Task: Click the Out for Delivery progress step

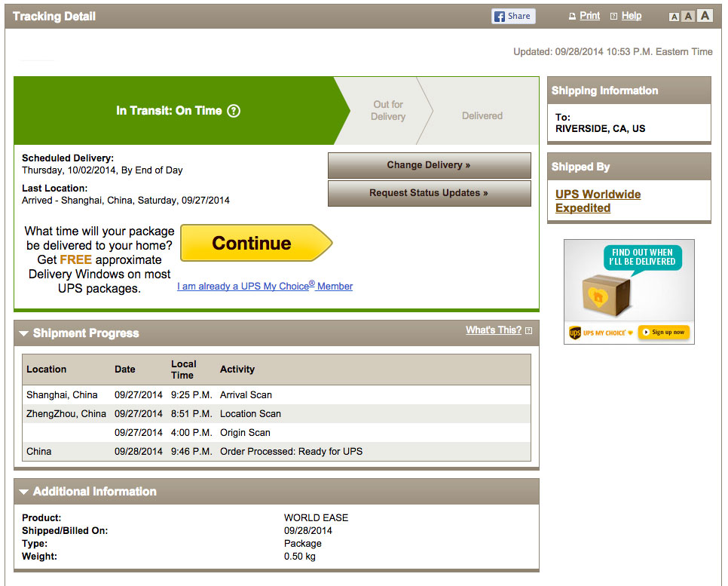Action: tap(388, 111)
